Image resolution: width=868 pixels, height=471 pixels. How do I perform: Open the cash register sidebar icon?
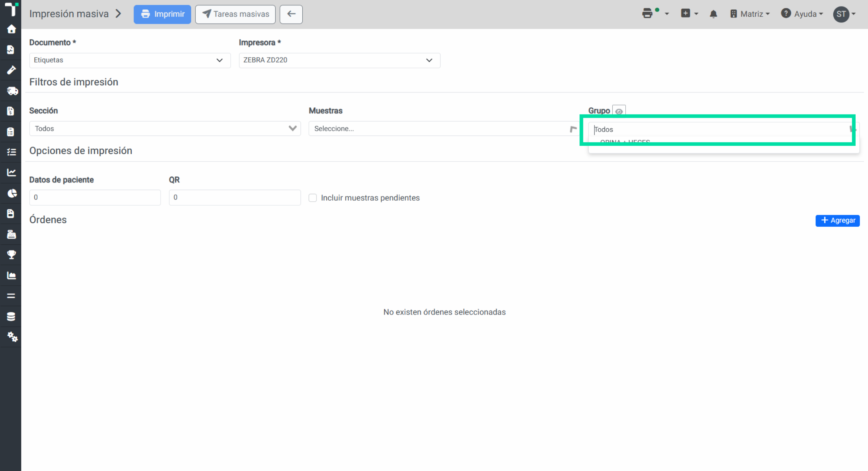(x=11, y=234)
